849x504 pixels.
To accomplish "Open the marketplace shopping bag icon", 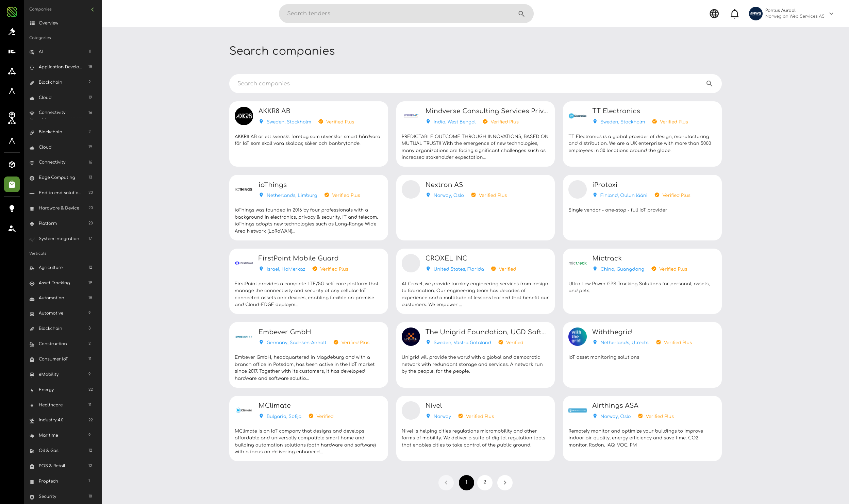I will [12, 184].
